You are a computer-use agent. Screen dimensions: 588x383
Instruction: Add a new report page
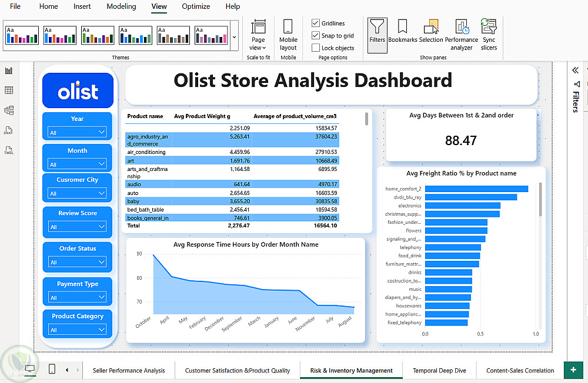pyautogui.click(x=573, y=370)
